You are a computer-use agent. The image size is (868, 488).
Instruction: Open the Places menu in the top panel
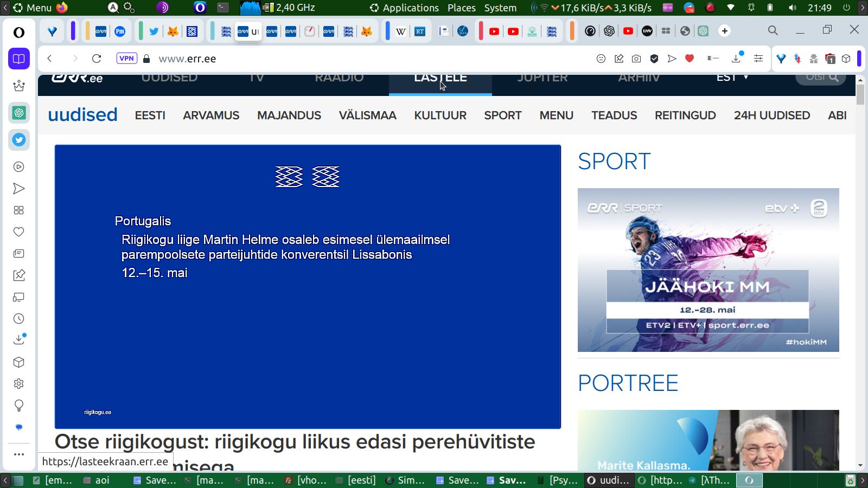[462, 8]
